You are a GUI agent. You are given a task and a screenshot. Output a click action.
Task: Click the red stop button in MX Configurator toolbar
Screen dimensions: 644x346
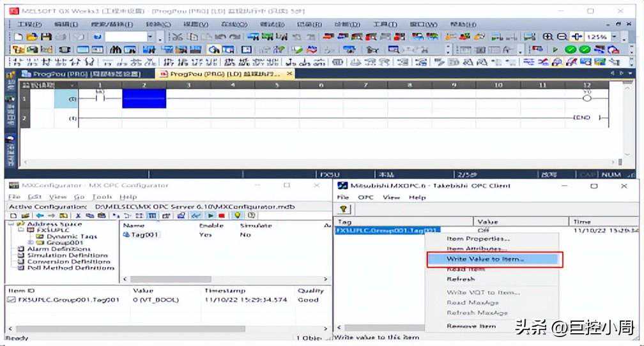[x=221, y=216]
